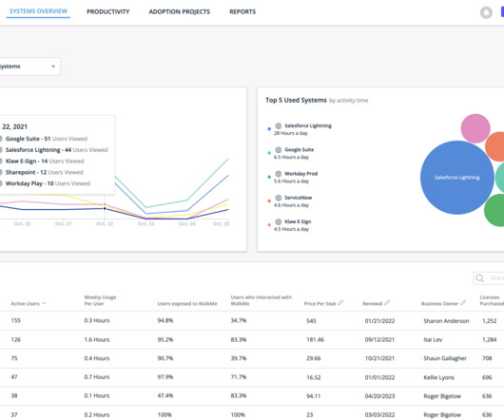Click Salesforce Lightning - 44 tooltip entry

[56, 150]
